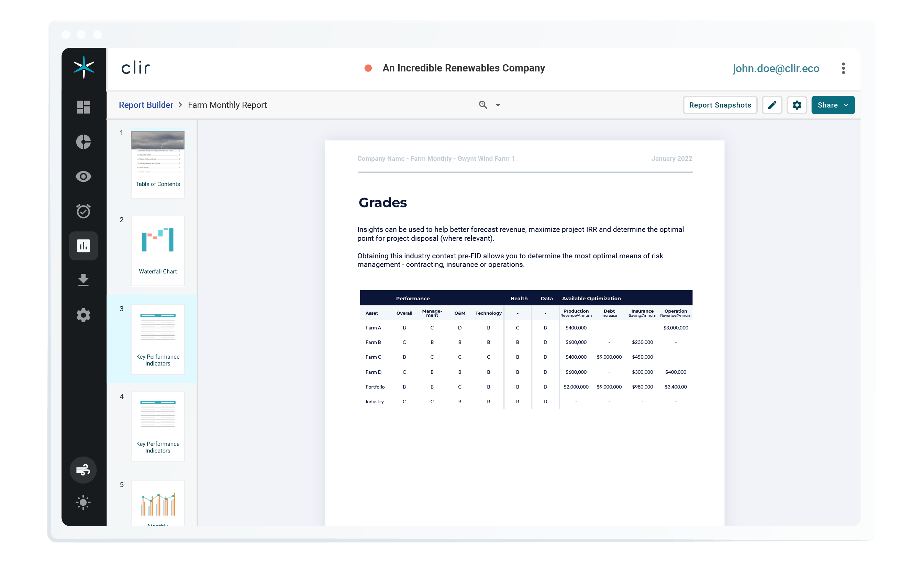The image size is (924, 561).
Task: Click the john.doe@clir.eco account link
Action: [776, 68]
